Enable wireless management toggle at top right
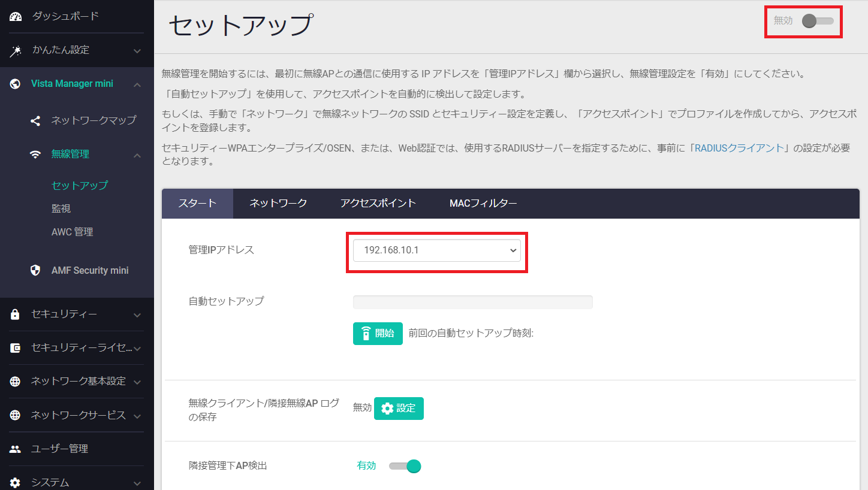 coord(818,21)
